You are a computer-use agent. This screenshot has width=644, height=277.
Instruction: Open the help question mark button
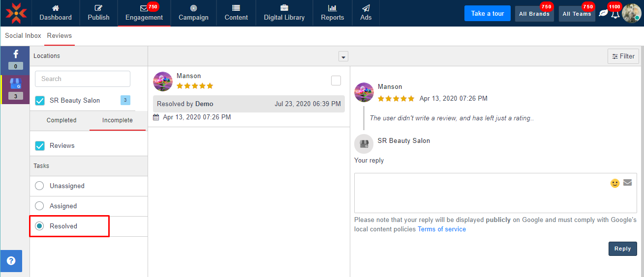11,261
